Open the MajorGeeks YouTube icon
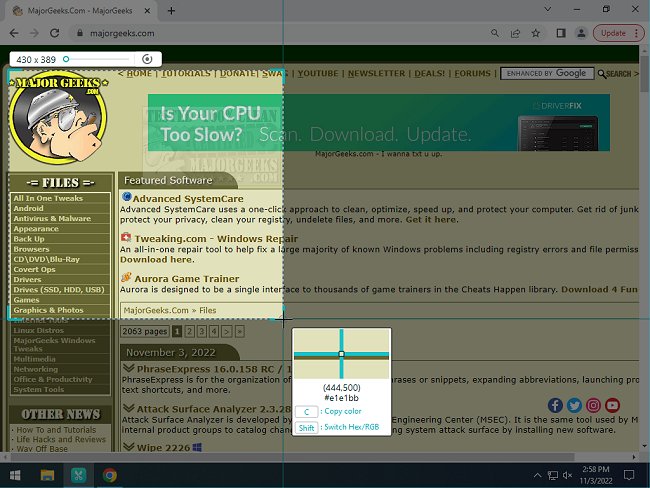The image size is (650, 488). point(612,405)
